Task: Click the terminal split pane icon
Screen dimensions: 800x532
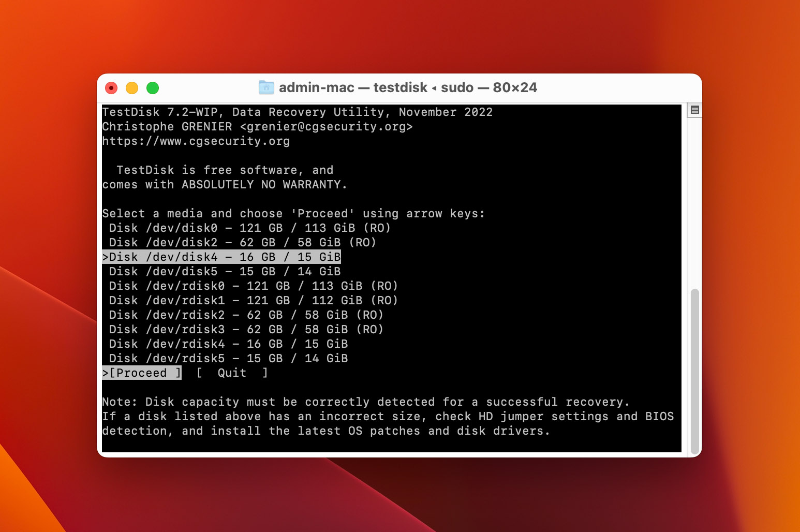Action: (695, 110)
